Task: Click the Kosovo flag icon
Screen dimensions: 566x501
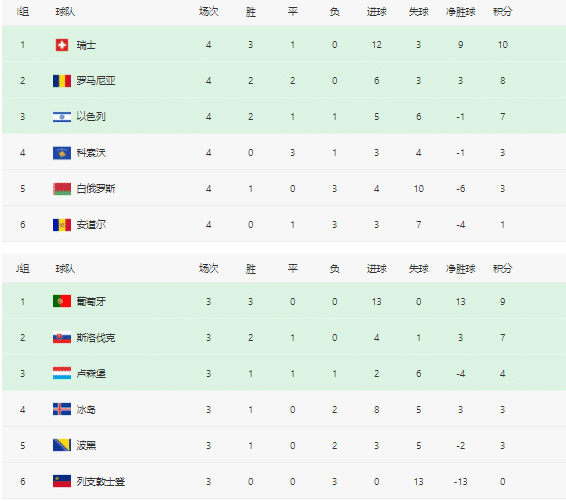Action: [x=62, y=153]
